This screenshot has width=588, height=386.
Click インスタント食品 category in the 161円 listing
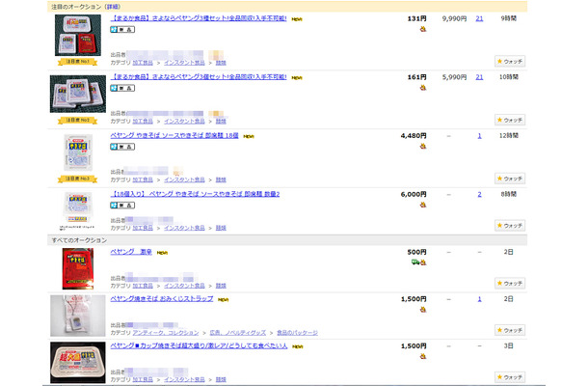coord(184,122)
